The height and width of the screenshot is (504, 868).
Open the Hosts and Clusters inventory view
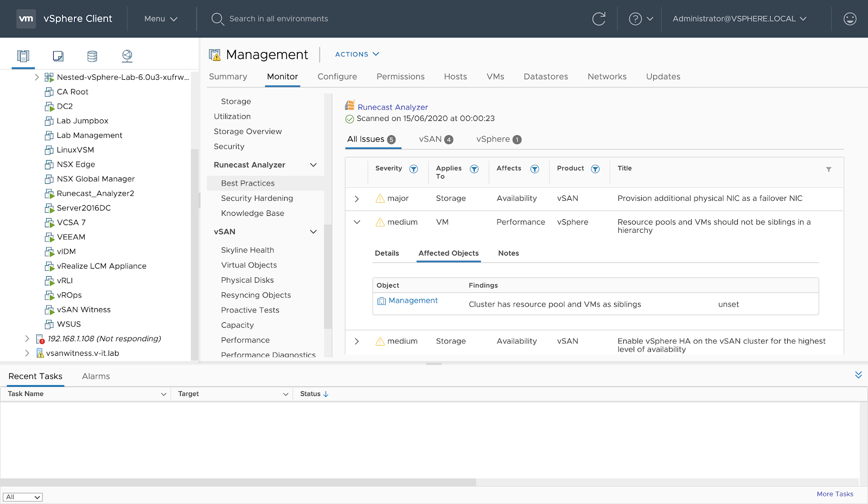[x=23, y=56]
